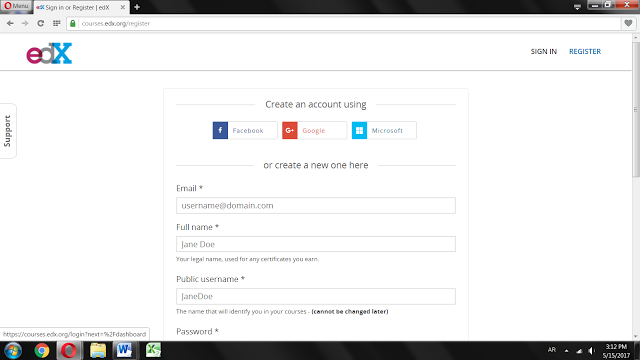
Task: Go back to previous page
Action: pos(10,24)
